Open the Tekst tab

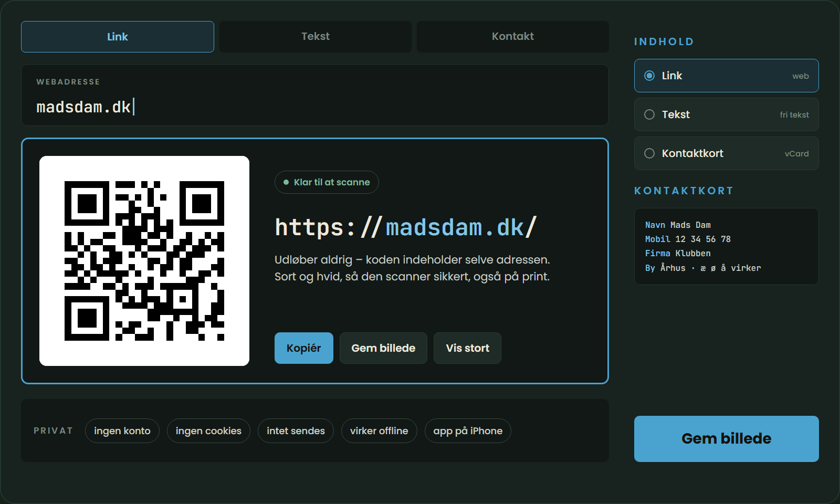click(x=316, y=37)
